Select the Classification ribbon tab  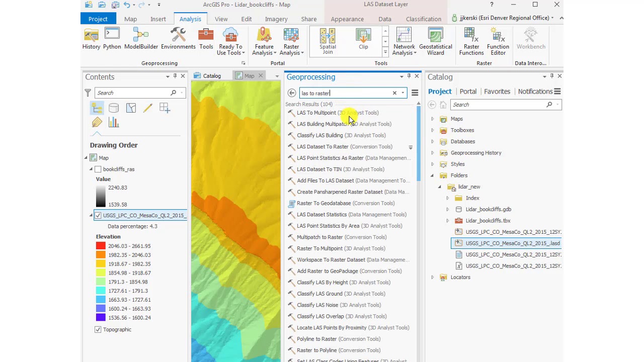pos(424,19)
